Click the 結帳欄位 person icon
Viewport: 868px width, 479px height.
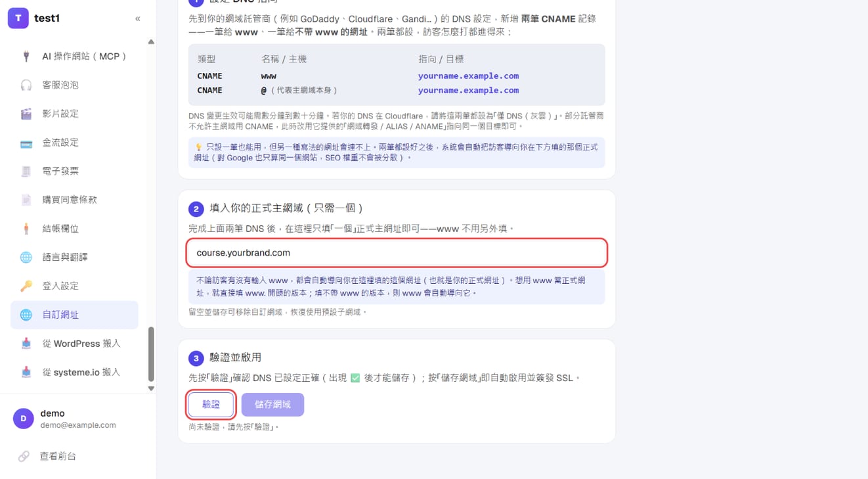(26, 229)
